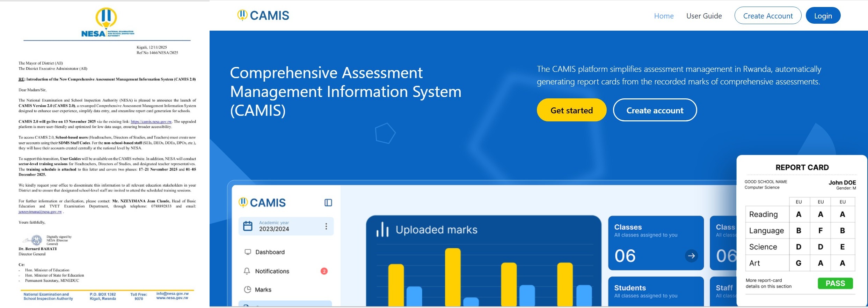Click the Notifications bell icon
This screenshot has height=308, width=868.
point(247,271)
